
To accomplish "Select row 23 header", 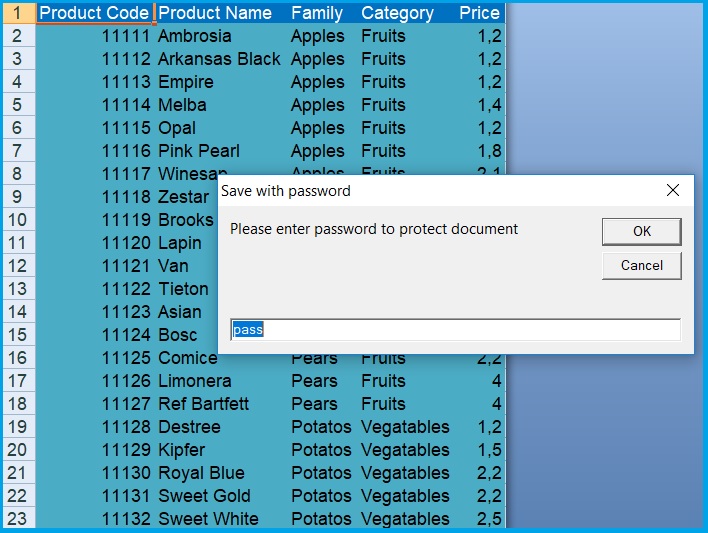I will point(17,519).
